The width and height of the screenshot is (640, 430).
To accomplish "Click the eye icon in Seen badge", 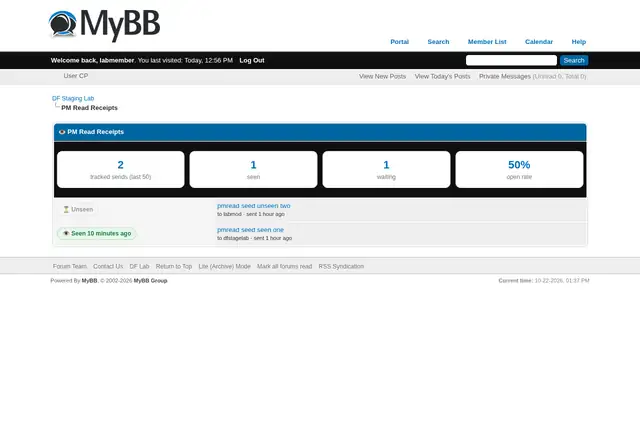I will [x=66, y=233].
